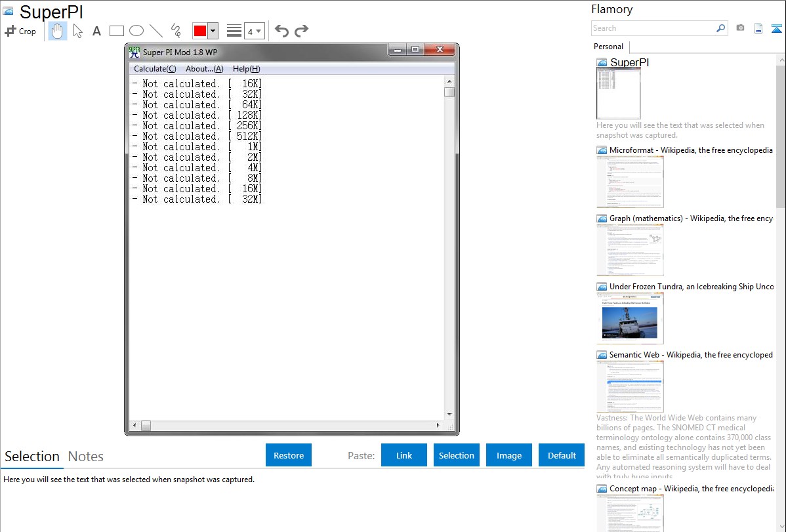The height and width of the screenshot is (532, 786).
Task: Click the Default paste button
Action: coord(562,455)
